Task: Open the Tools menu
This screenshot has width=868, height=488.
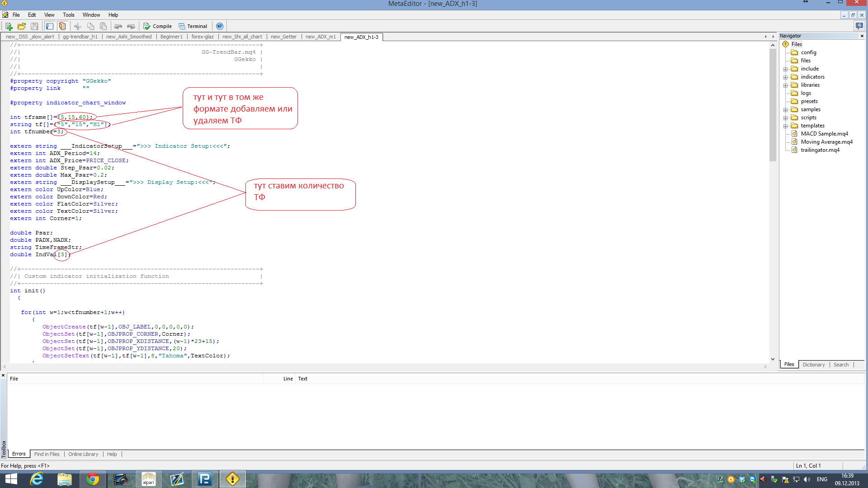Action: click(x=69, y=15)
